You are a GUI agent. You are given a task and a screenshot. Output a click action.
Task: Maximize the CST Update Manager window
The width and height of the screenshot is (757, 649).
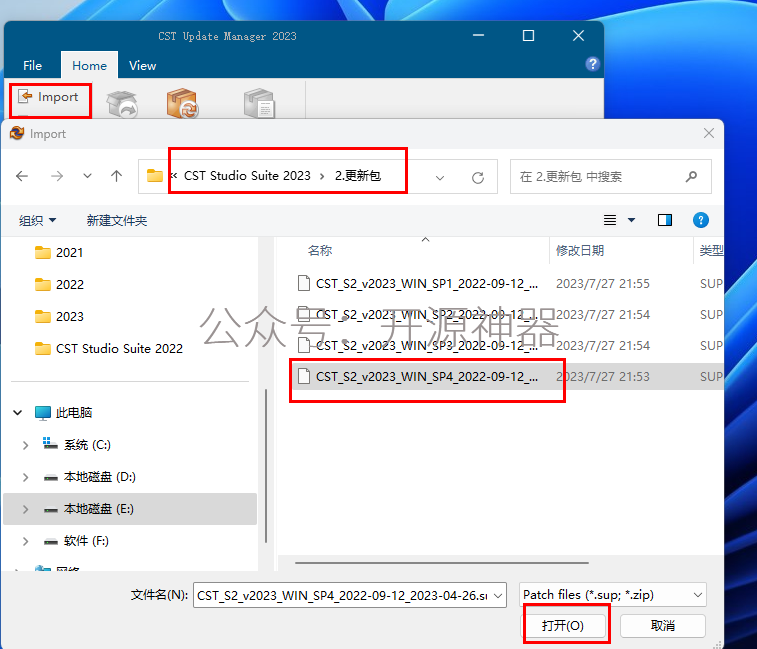[529, 36]
